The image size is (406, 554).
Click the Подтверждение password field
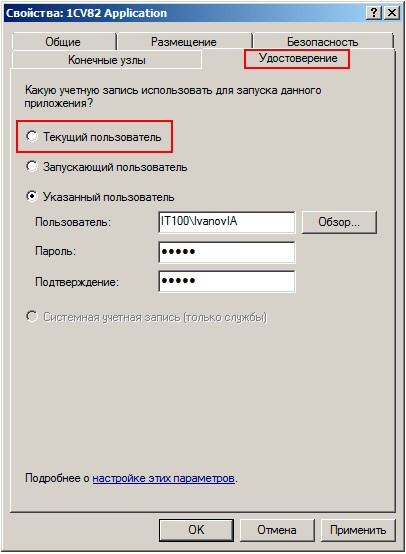click(226, 281)
